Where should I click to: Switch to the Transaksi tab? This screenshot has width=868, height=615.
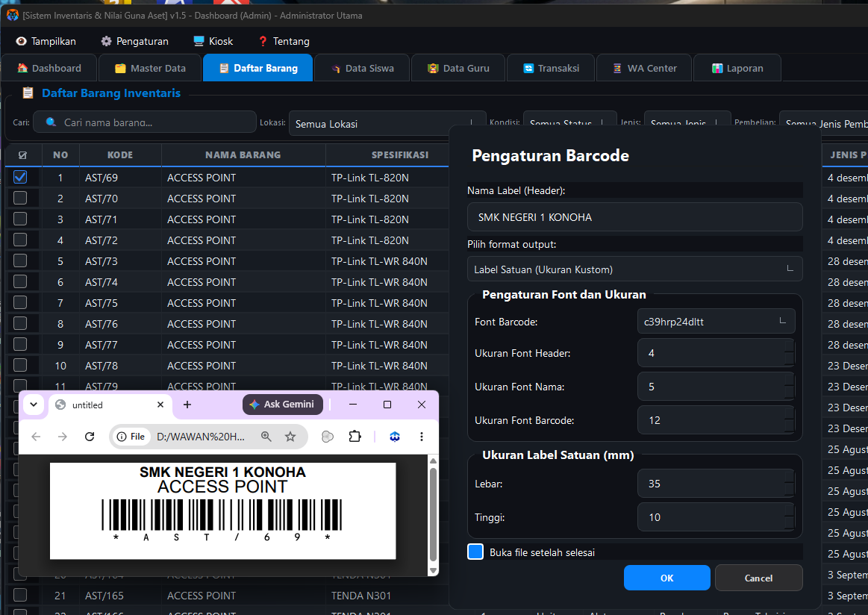[551, 68]
